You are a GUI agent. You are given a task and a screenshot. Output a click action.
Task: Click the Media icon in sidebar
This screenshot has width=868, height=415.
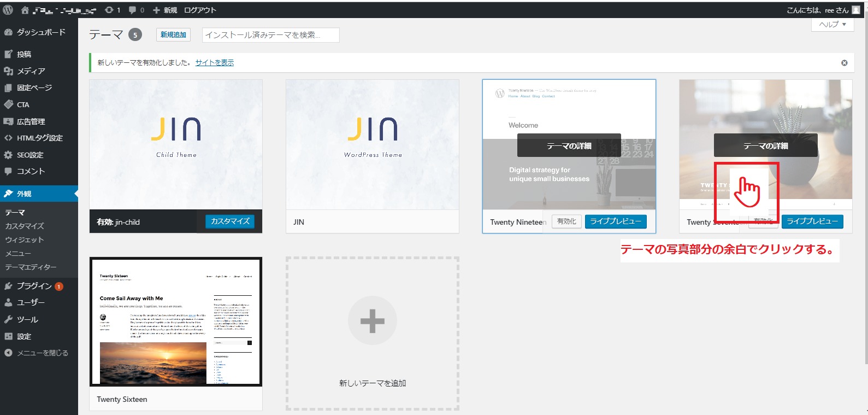point(8,71)
